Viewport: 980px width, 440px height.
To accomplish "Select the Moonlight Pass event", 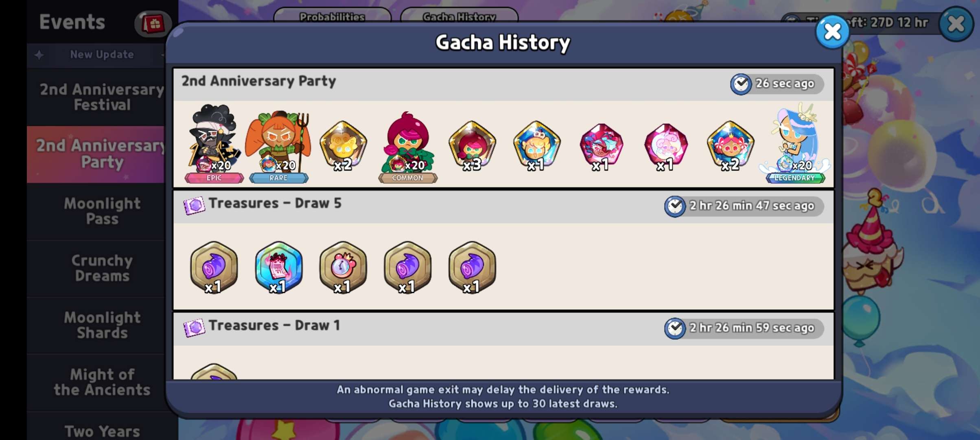I will (x=102, y=211).
